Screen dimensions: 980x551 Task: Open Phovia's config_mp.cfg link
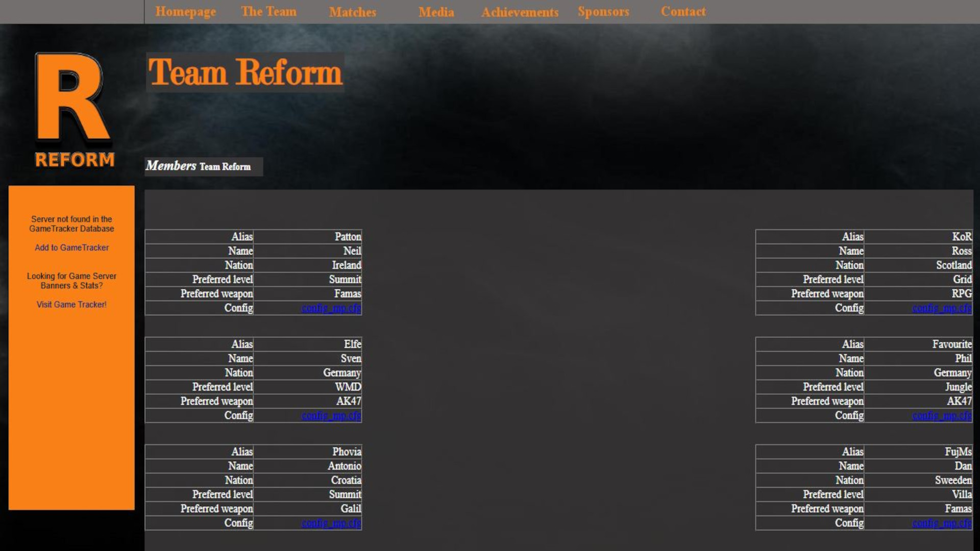(331, 523)
